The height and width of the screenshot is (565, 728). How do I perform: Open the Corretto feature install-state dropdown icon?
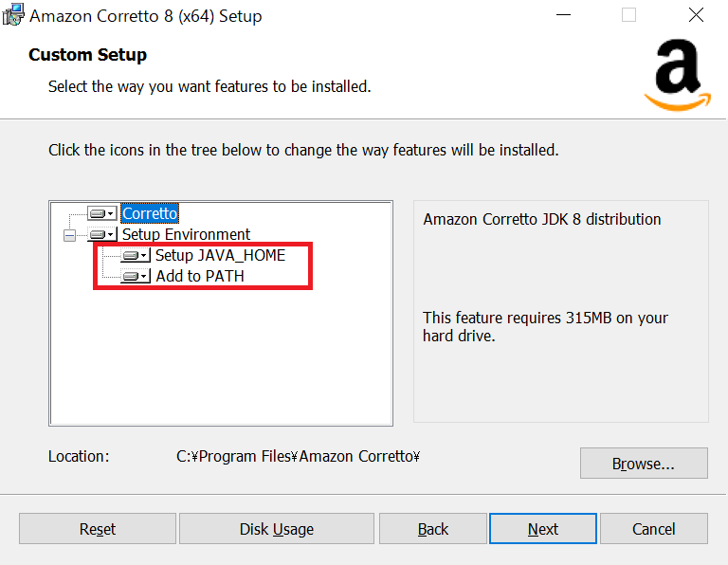point(101,213)
